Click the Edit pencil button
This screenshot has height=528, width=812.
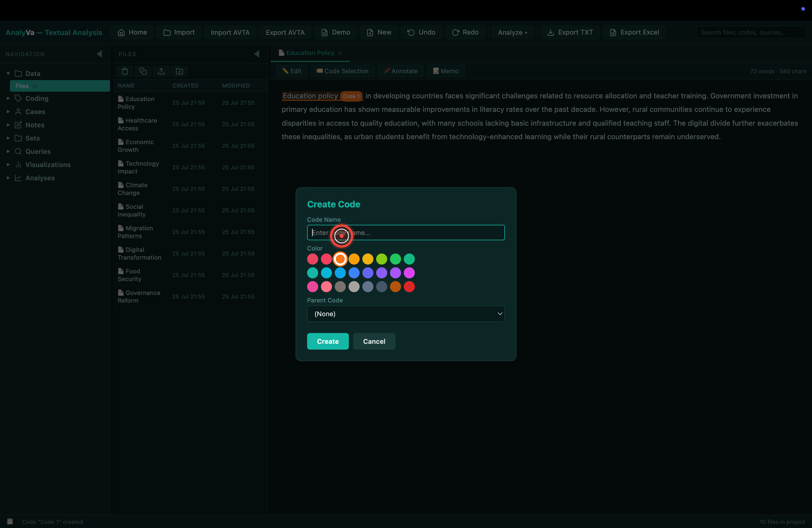pos(292,71)
